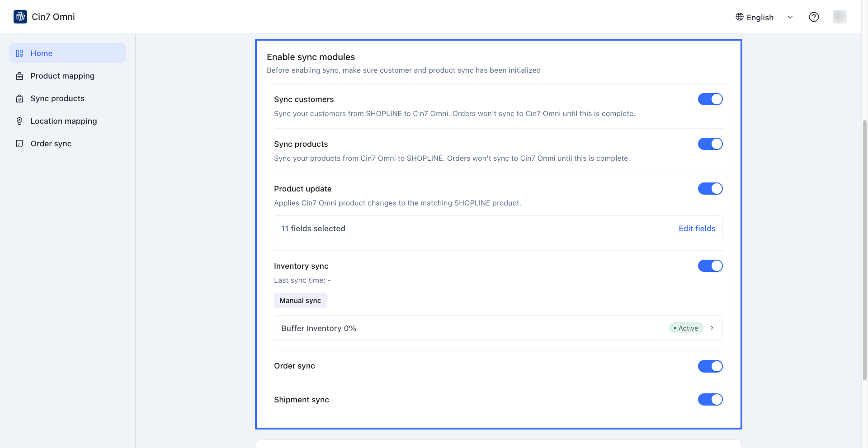Click the 'Sync customers' heading in modules list
The width and height of the screenshot is (868, 448).
(x=304, y=99)
